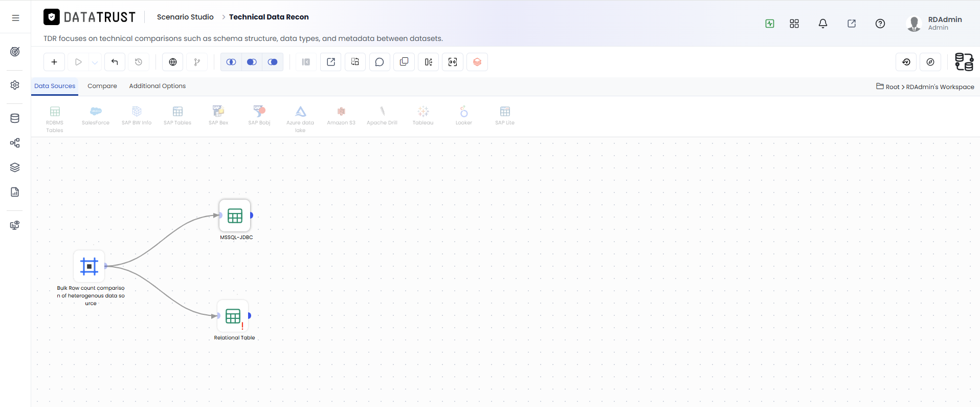Open the stacked layers icon in sidebar
980x407 pixels.
pyautogui.click(x=15, y=167)
